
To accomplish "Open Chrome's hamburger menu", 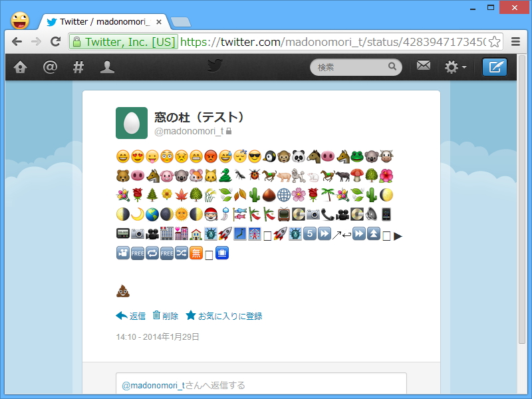I will pos(516,41).
